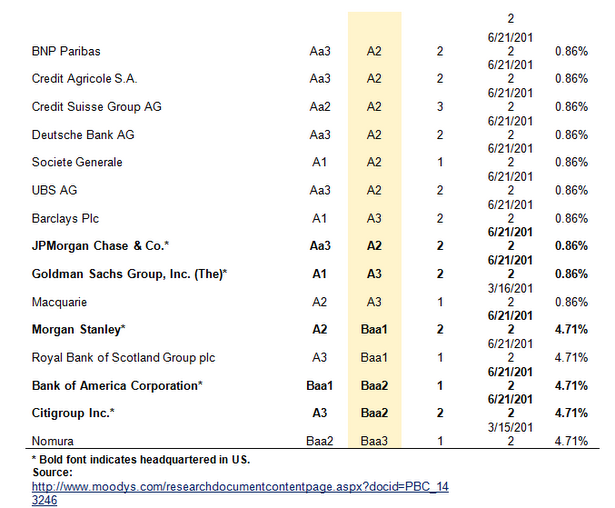Select 'Goldman Sachs Group, Inc. (The)*' name
This screenshot has height=508, width=615.
click(x=129, y=274)
